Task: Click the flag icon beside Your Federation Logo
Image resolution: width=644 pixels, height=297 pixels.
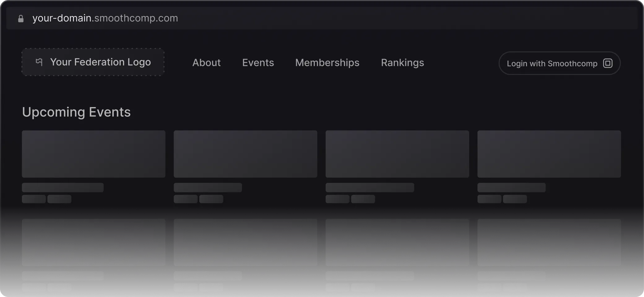Action: [x=39, y=62]
